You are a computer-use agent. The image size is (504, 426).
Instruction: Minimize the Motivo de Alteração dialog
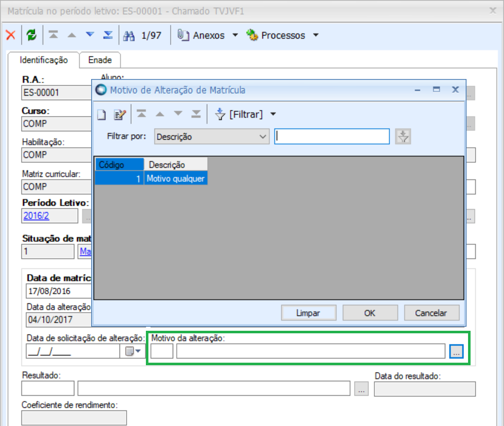click(x=417, y=90)
